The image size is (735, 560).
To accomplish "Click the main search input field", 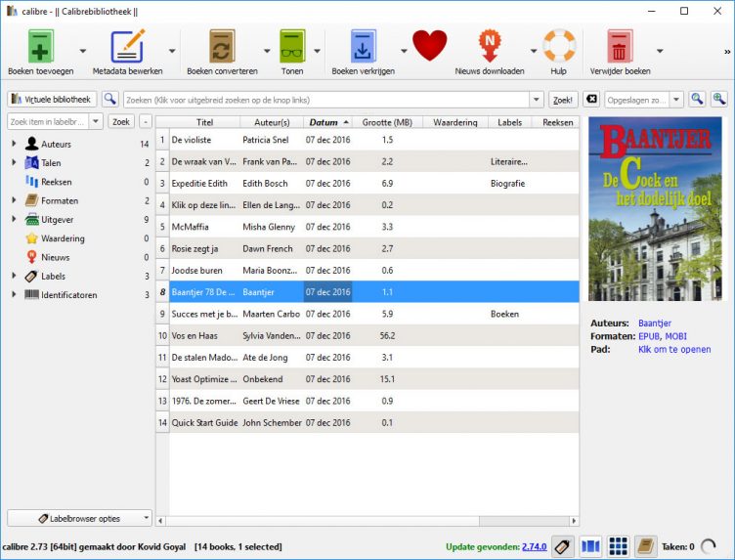I will (326, 100).
